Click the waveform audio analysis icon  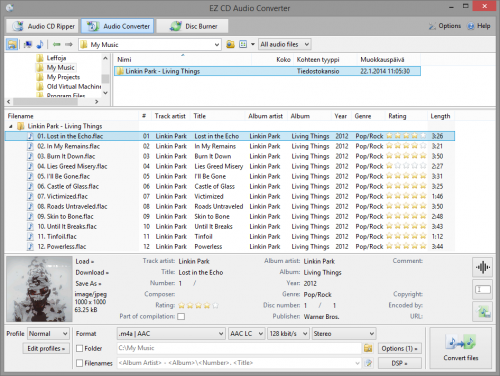[x=483, y=267]
